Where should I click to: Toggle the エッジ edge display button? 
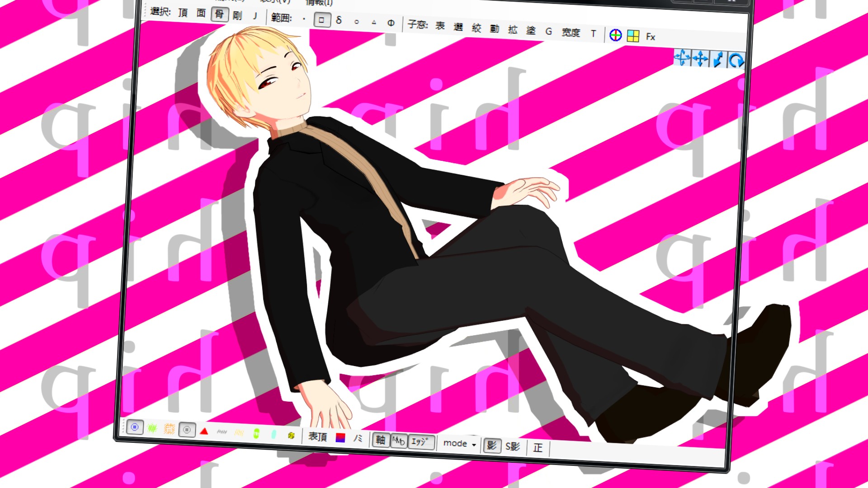(420, 441)
